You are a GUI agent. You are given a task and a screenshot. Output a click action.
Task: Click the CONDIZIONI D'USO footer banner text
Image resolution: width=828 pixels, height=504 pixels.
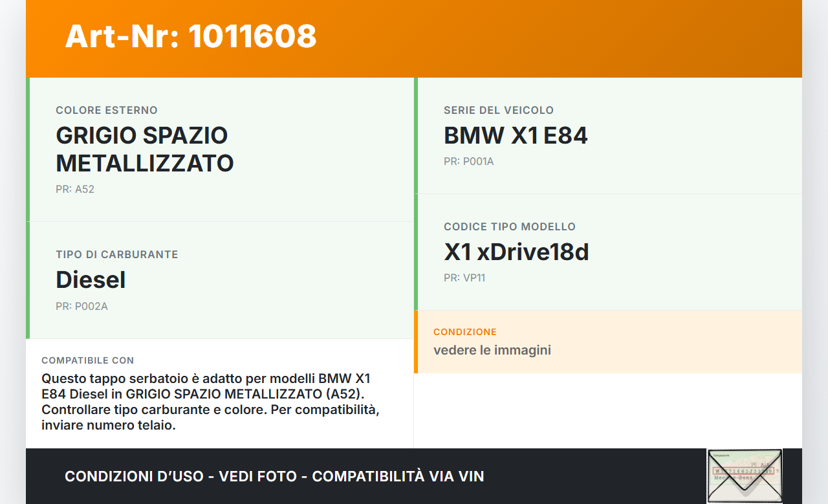coord(274,477)
